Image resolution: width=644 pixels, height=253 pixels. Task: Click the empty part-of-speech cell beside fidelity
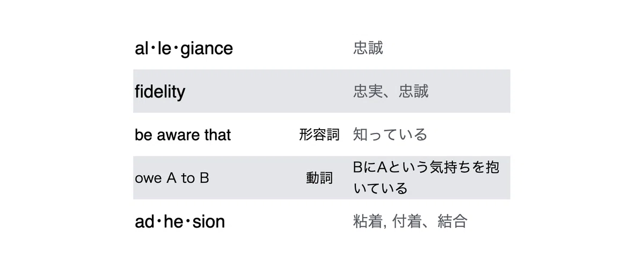[319, 91]
